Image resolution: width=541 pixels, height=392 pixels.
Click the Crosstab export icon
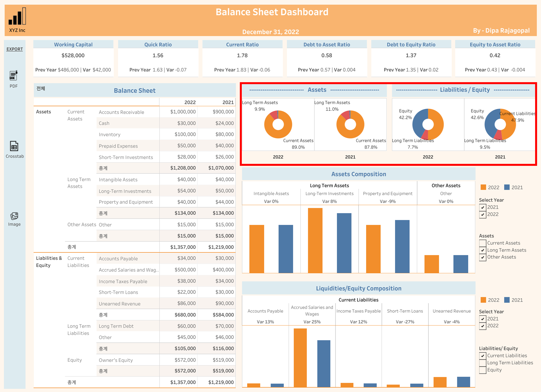point(14,146)
